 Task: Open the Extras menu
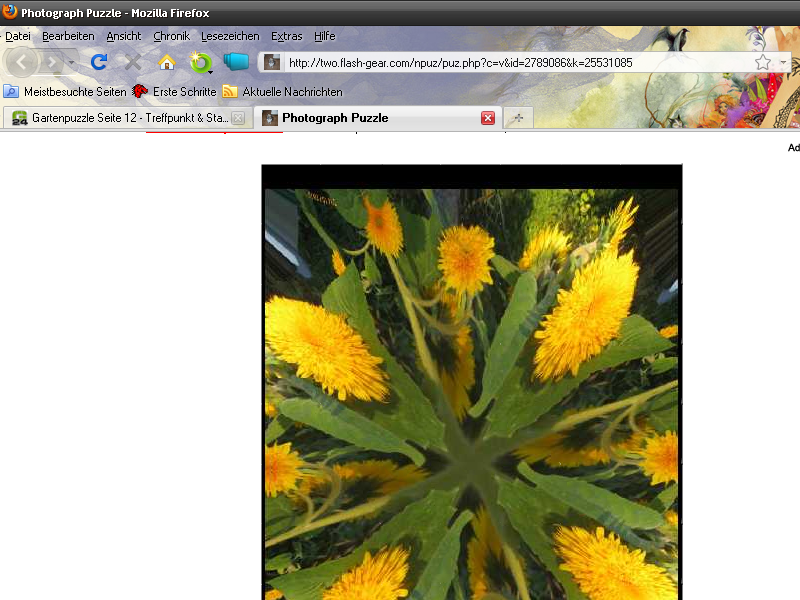pyautogui.click(x=286, y=36)
